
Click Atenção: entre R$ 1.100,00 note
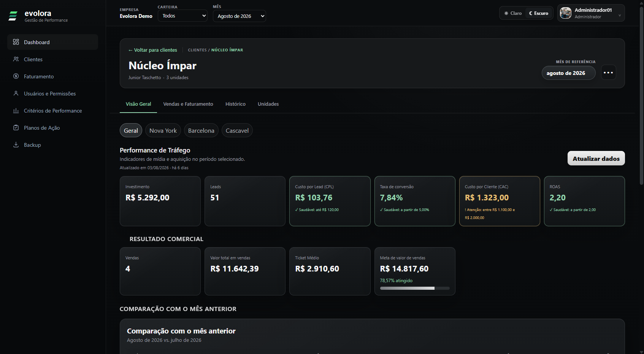(490, 214)
